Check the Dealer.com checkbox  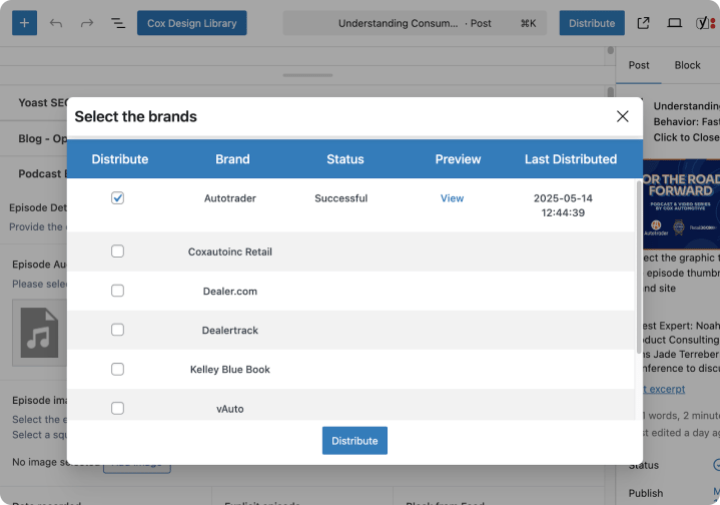pyautogui.click(x=118, y=291)
